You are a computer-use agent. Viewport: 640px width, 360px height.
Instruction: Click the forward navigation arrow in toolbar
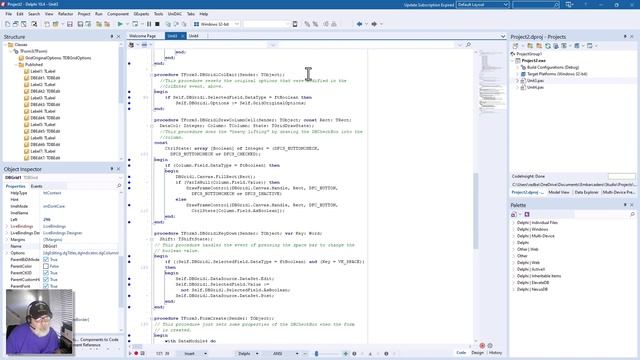[x=374, y=24]
